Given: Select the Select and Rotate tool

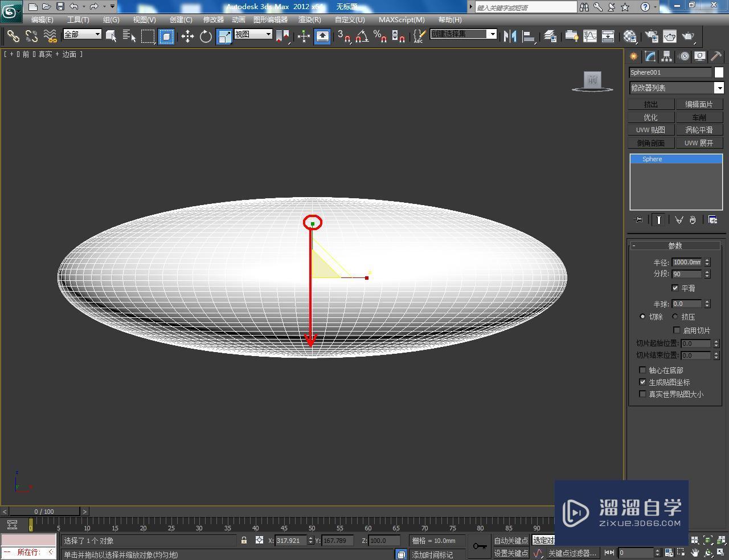Looking at the screenshot, I should (x=206, y=36).
